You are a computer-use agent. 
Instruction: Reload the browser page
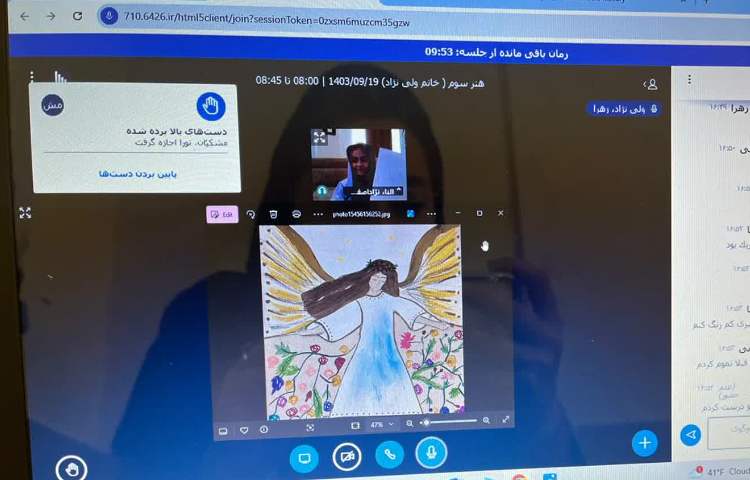[77, 16]
